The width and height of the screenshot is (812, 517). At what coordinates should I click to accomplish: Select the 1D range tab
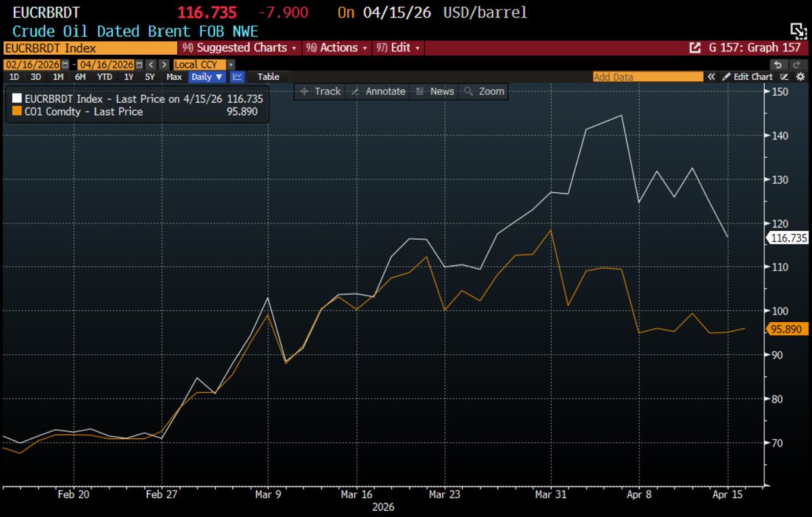point(14,76)
